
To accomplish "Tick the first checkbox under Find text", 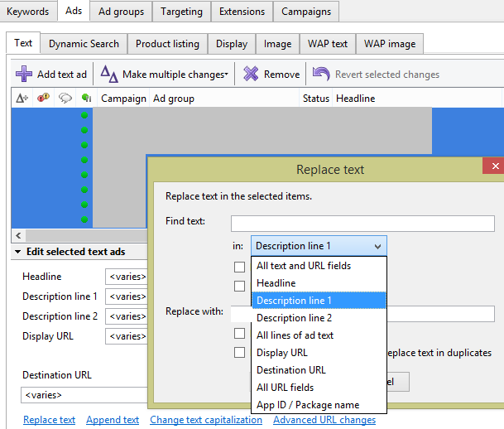I will tap(239, 267).
